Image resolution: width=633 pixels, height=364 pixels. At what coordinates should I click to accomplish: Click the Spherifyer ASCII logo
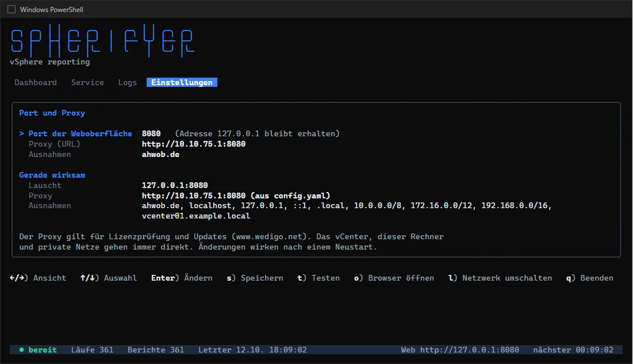tap(102, 40)
